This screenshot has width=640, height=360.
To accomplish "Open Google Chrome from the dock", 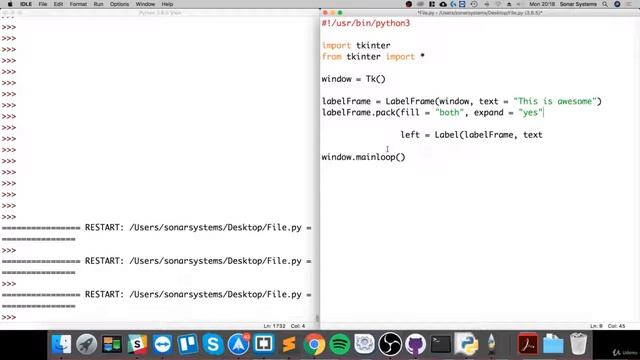I will (314, 344).
